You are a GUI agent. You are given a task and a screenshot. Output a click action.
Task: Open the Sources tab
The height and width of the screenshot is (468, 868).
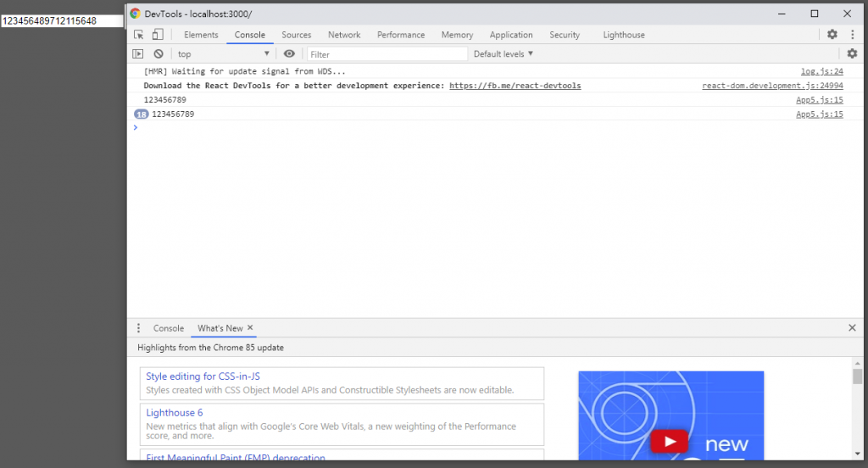click(296, 35)
